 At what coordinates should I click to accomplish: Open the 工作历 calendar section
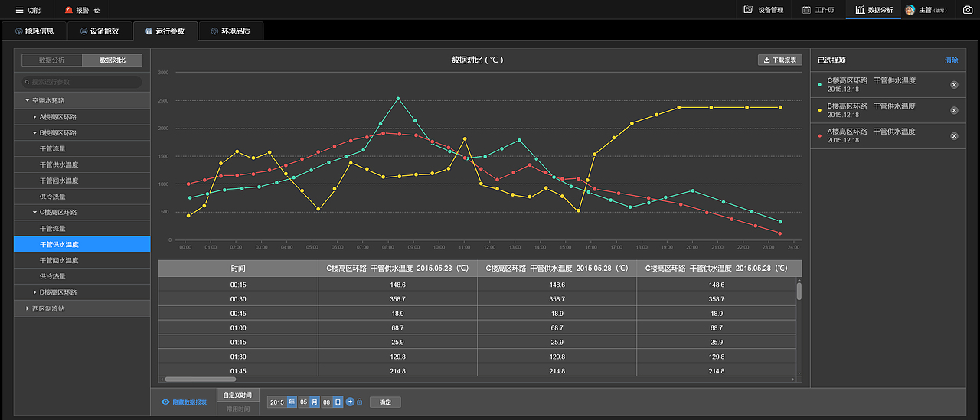click(x=818, y=10)
